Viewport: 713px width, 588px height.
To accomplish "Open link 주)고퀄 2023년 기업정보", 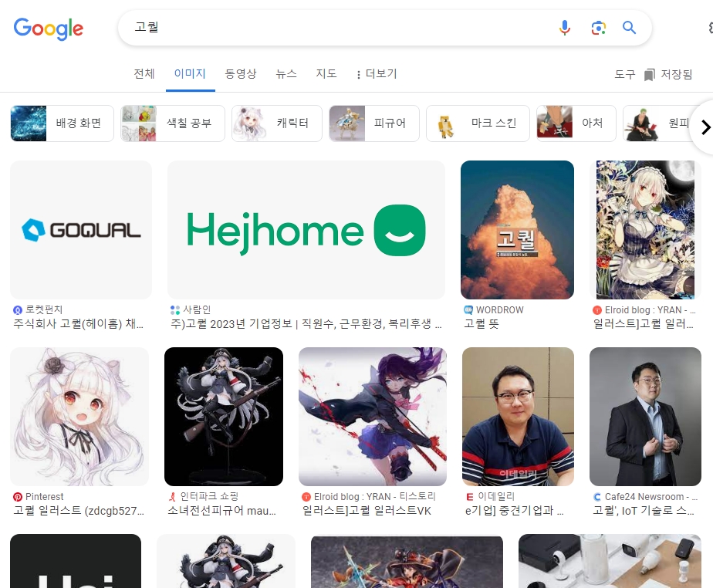I will (x=306, y=324).
